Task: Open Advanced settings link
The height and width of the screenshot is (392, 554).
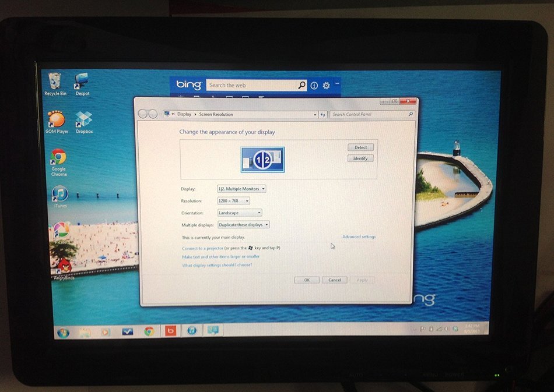Action: tap(359, 236)
